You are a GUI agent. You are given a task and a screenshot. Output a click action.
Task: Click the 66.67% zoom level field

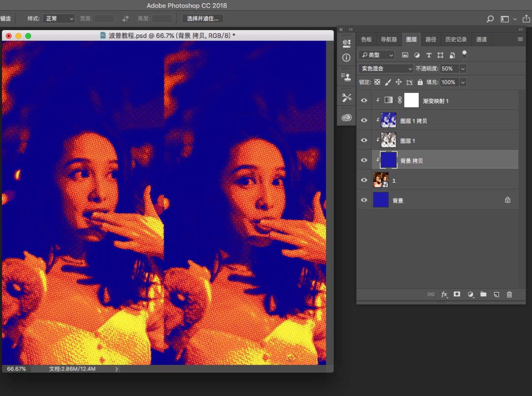[16, 369]
